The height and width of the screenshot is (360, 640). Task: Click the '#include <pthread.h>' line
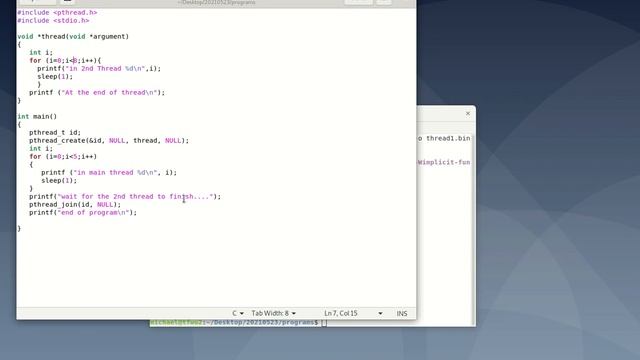pyautogui.click(x=57, y=13)
